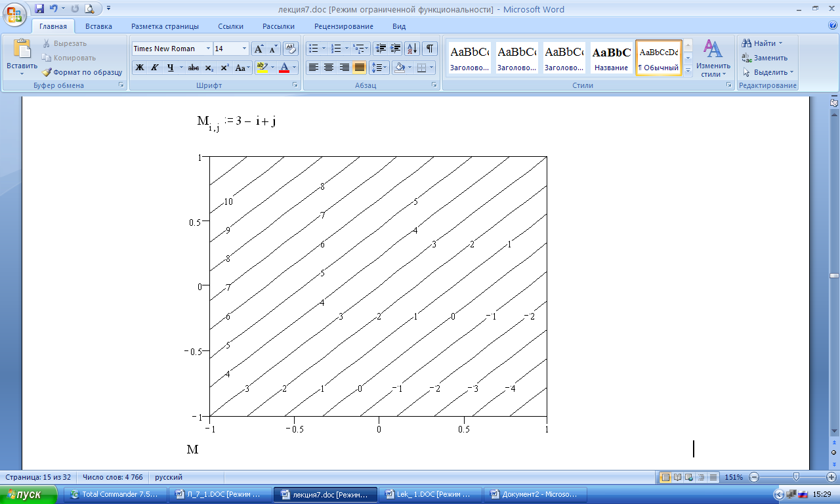Screen dimensions: 840x504
Task: Click Страница: 15 из 32 status
Action: point(38,477)
